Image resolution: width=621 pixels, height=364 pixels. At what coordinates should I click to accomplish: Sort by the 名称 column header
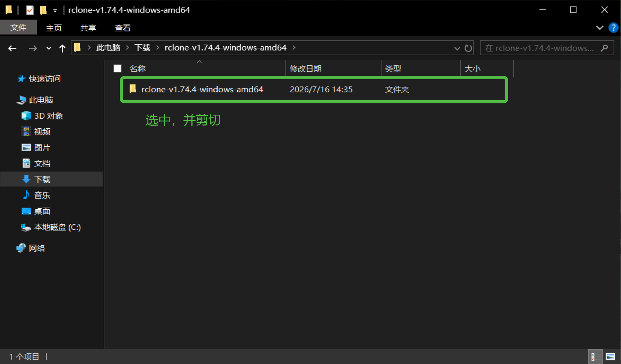(x=137, y=69)
